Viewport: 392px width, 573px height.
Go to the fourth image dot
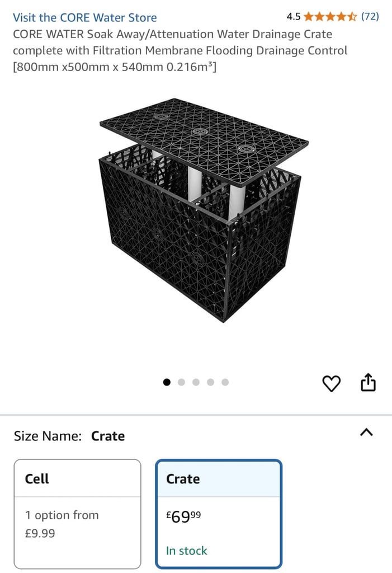(x=210, y=382)
